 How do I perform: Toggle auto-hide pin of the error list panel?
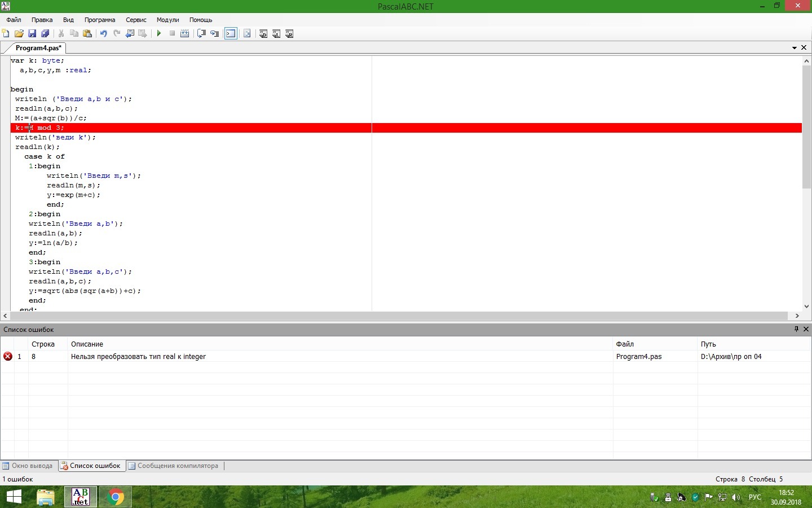[x=796, y=329]
